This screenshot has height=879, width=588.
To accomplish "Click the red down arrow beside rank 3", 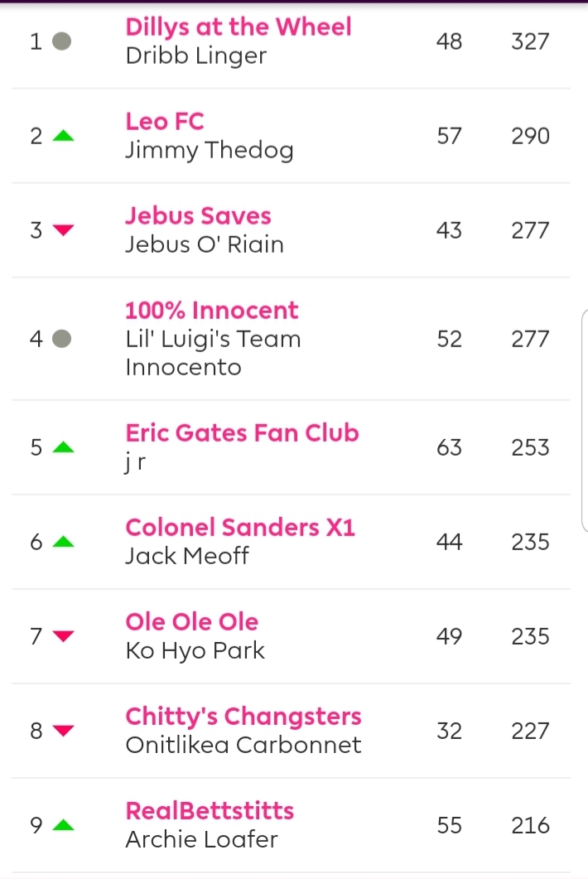I will [x=63, y=229].
